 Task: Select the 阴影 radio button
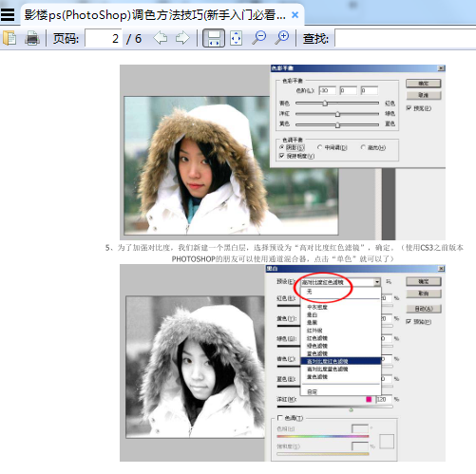281,147
